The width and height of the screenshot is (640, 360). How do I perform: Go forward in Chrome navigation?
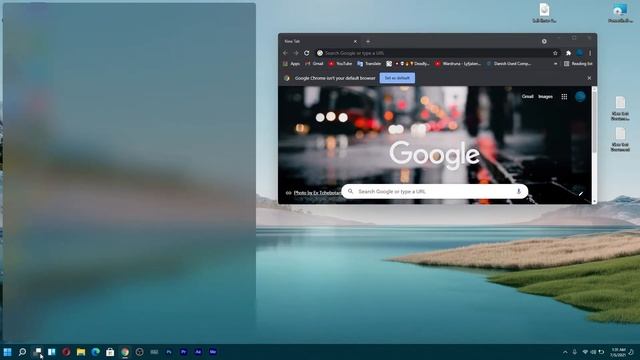[x=296, y=53]
